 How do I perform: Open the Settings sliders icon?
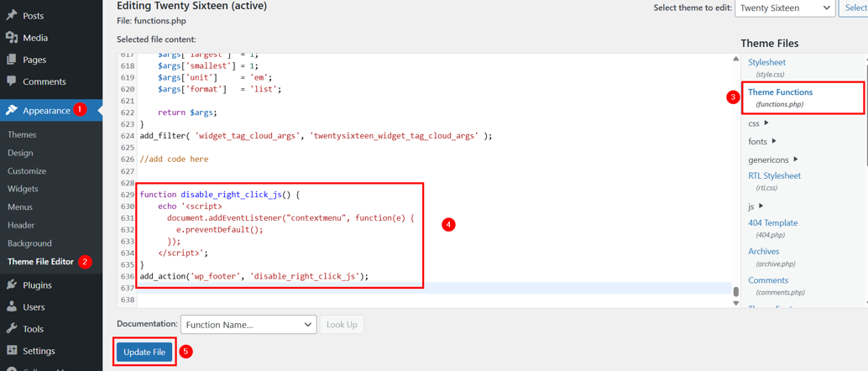tap(11, 351)
